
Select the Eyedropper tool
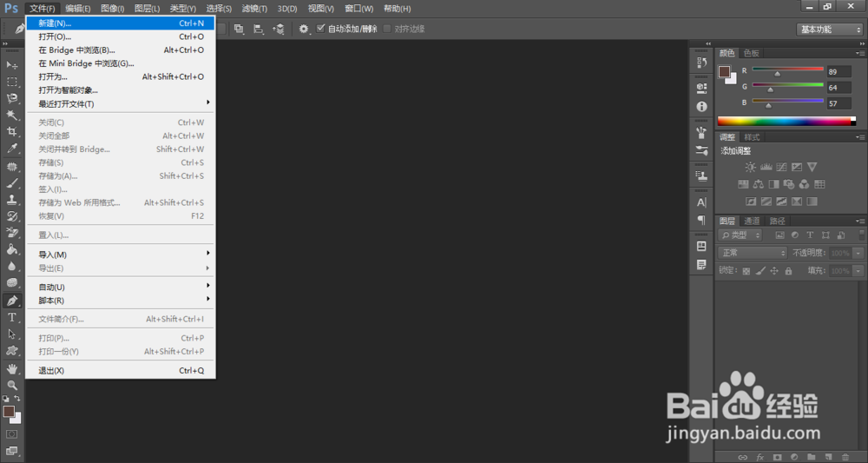tap(11, 149)
